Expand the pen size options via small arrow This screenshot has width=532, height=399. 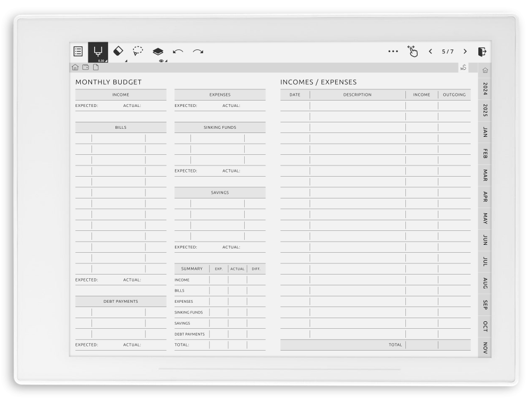(106, 61)
